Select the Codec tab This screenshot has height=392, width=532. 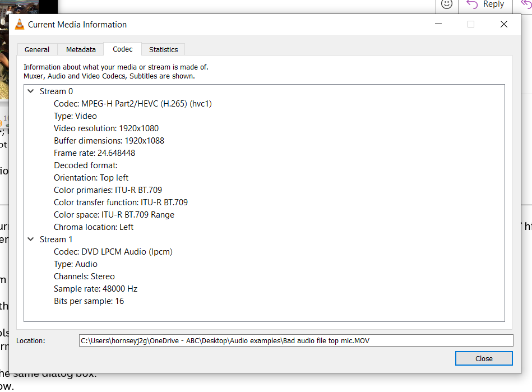[x=122, y=49]
